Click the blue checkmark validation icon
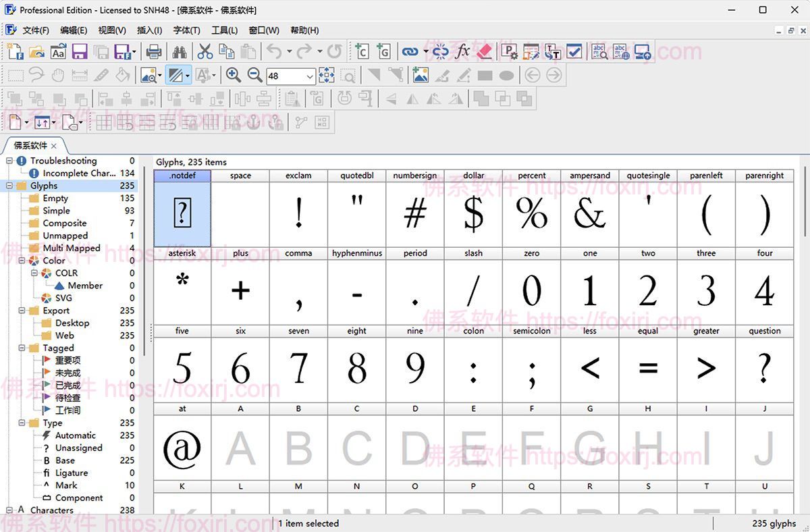This screenshot has height=532, width=810. (x=574, y=52)
